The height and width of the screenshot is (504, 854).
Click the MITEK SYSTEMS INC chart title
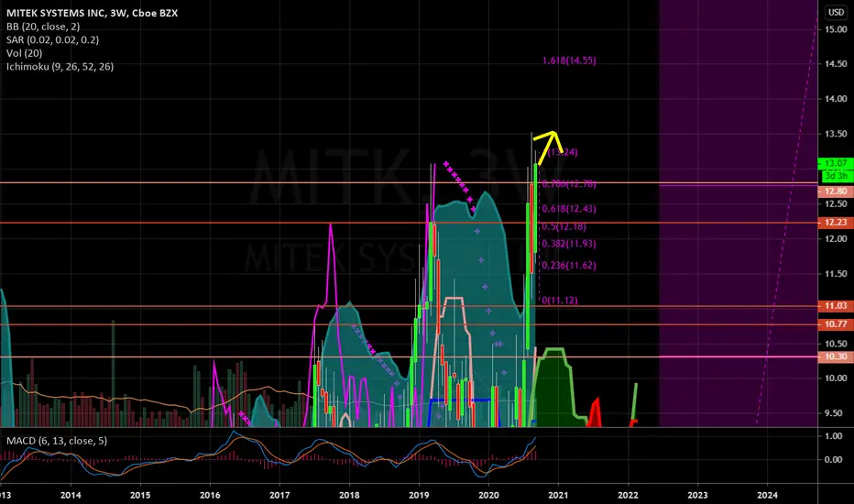pyautogui.click(x=92, y=13)
